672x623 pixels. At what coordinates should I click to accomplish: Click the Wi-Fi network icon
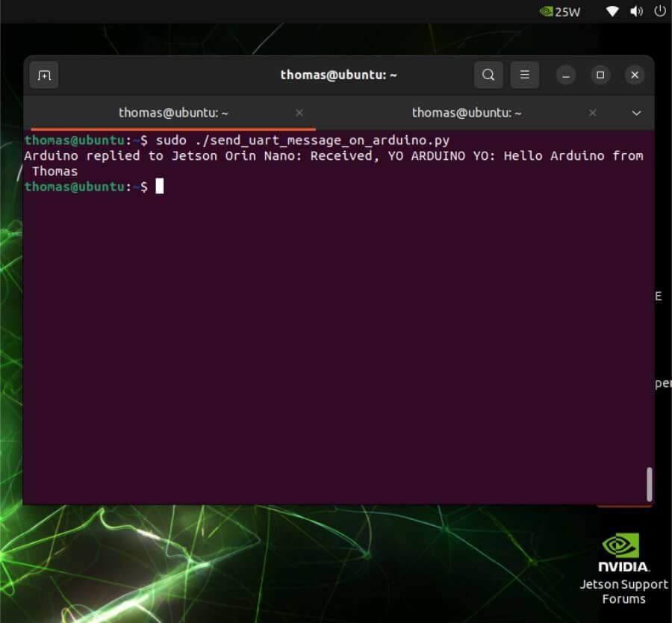(x=612, y=11)
